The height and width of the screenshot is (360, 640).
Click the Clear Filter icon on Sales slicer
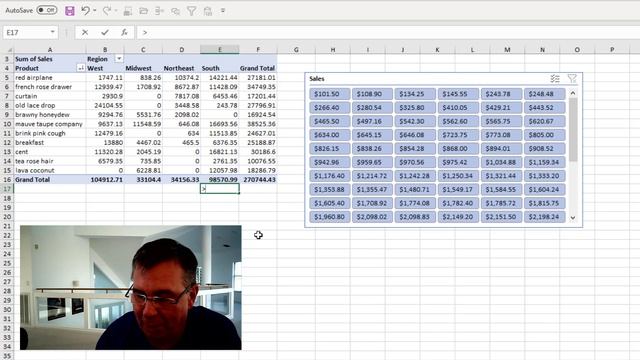pyautogui.click(x=572, y=79)
